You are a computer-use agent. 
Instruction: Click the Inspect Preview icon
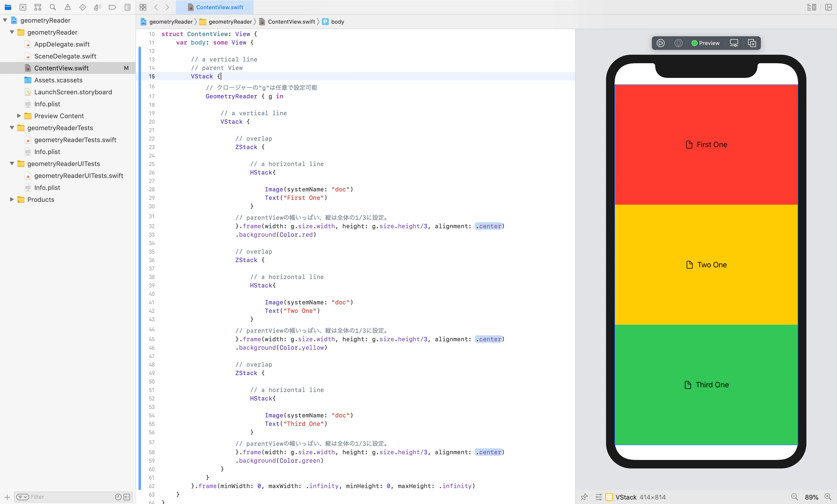tap(678, 43)
